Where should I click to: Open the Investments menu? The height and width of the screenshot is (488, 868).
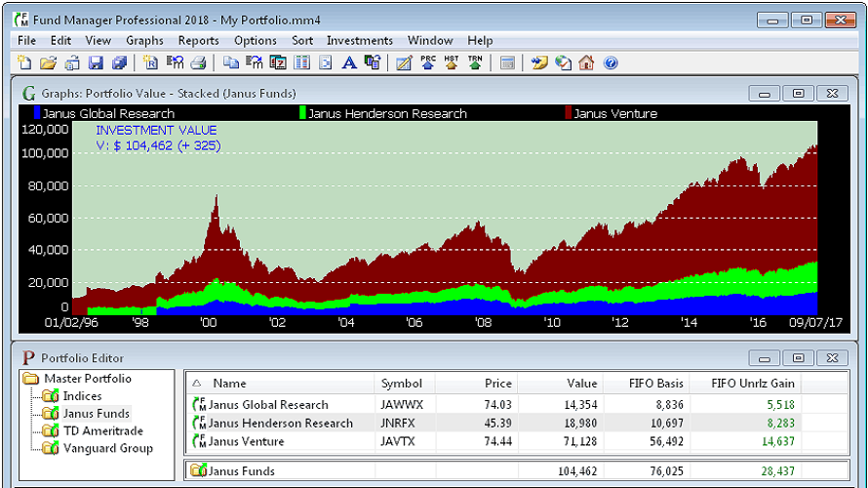coord(359,41)
